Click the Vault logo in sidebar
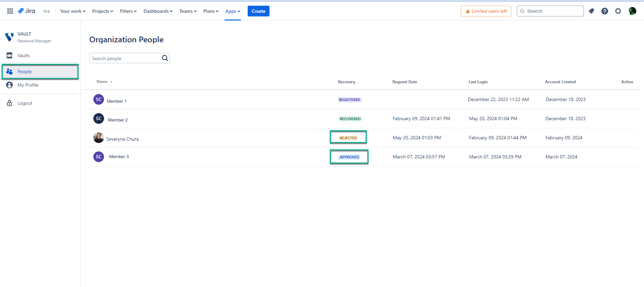The height and width of the screenshot is (287, 644). 9,37
